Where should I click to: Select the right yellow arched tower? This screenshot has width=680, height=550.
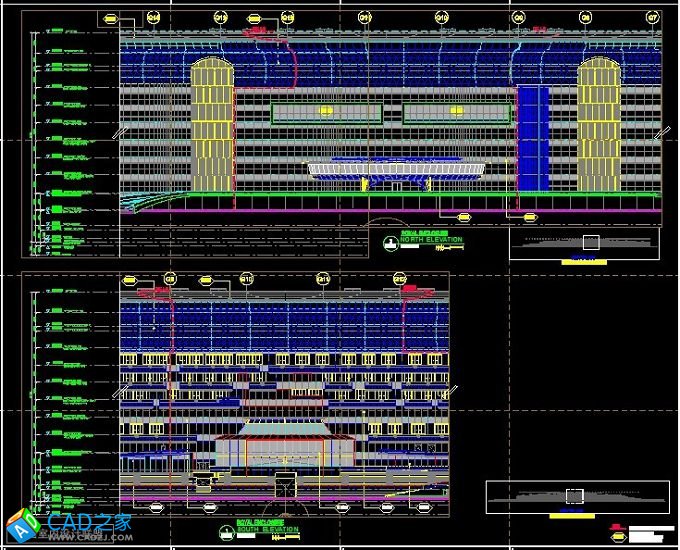[599, 125]
